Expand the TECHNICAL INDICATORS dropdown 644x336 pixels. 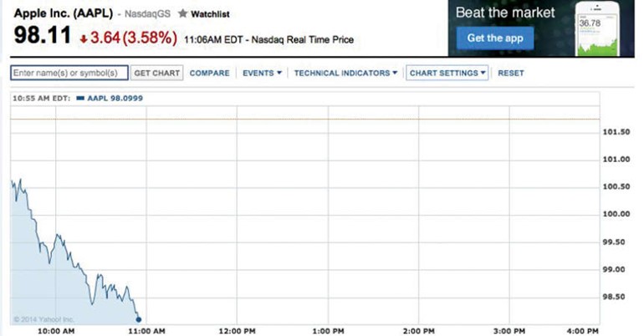[x=345, y=73]
